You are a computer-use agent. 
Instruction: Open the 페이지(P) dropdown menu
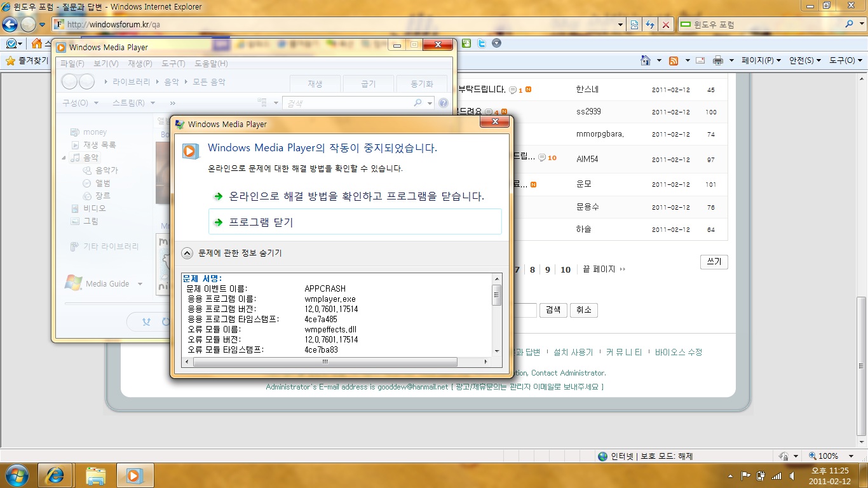point(761,60)
